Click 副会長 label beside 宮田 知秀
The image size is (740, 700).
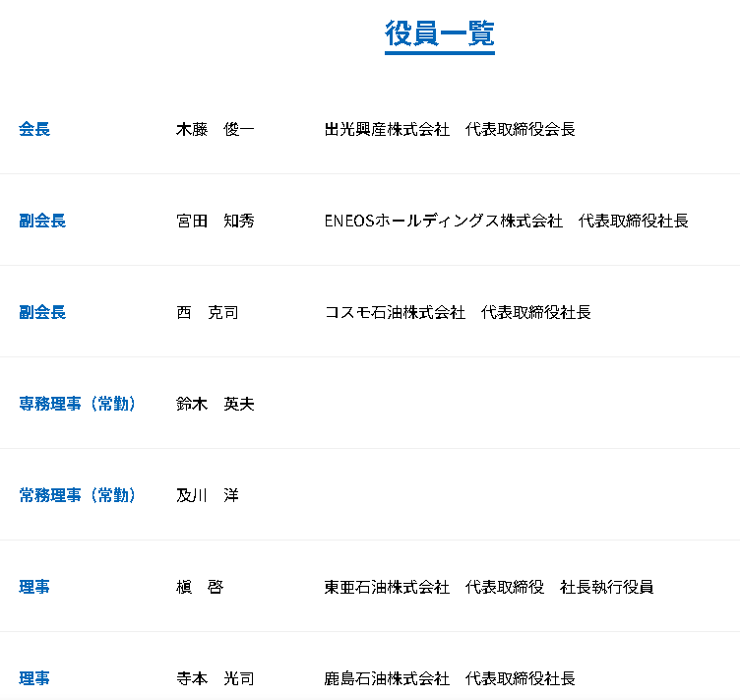click(x=42, y=221)
